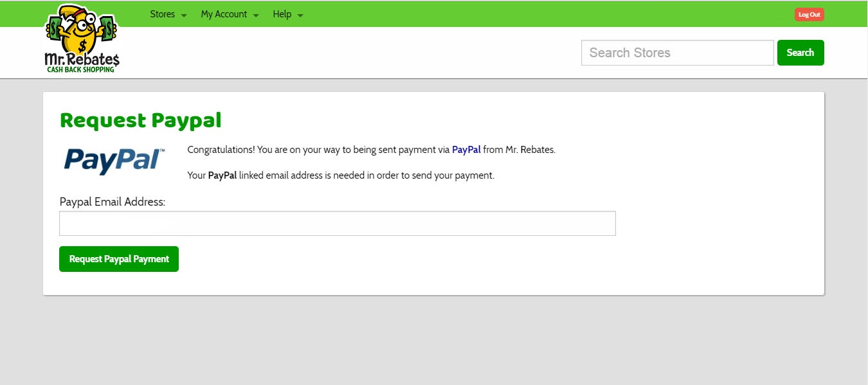868x385 pixels.
Task: Submit with Request Paypal Payment button
Action: (x=119, y=259)
